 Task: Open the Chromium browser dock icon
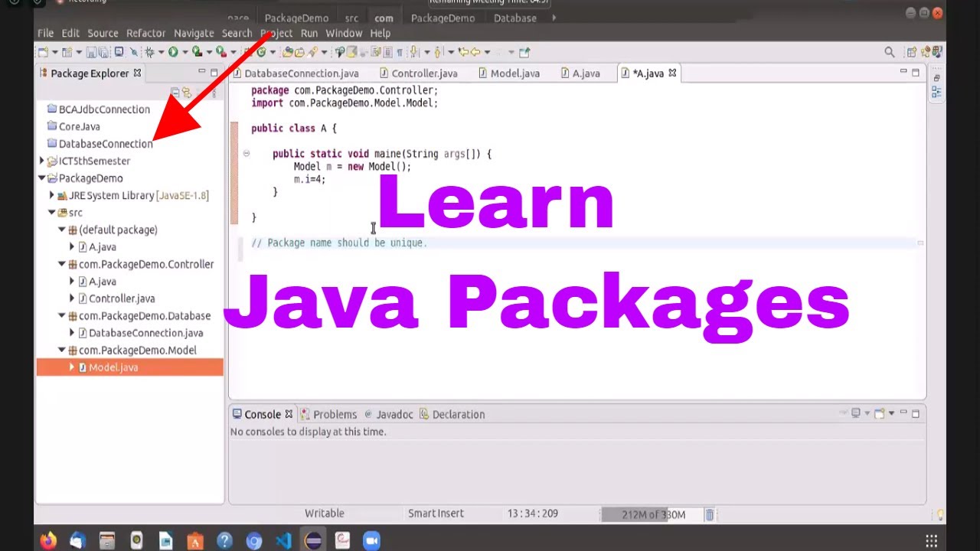pyautogui.click(x=254, y=540)
